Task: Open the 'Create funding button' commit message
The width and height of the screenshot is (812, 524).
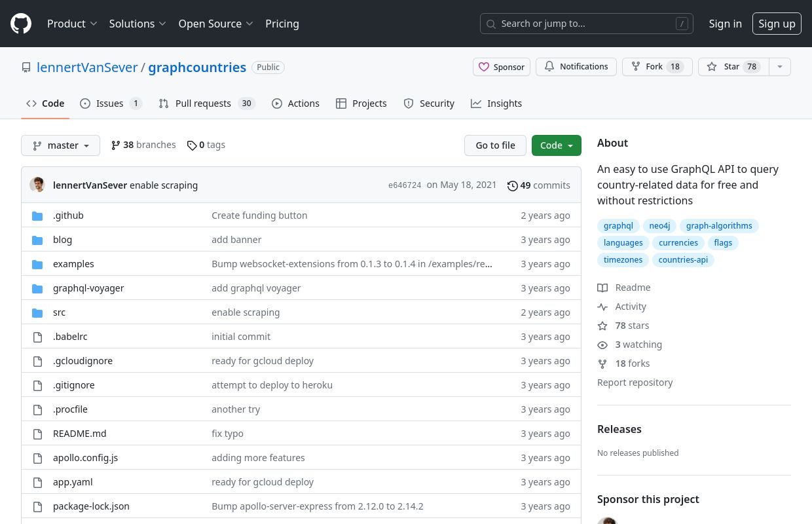Action: point(259,215)
